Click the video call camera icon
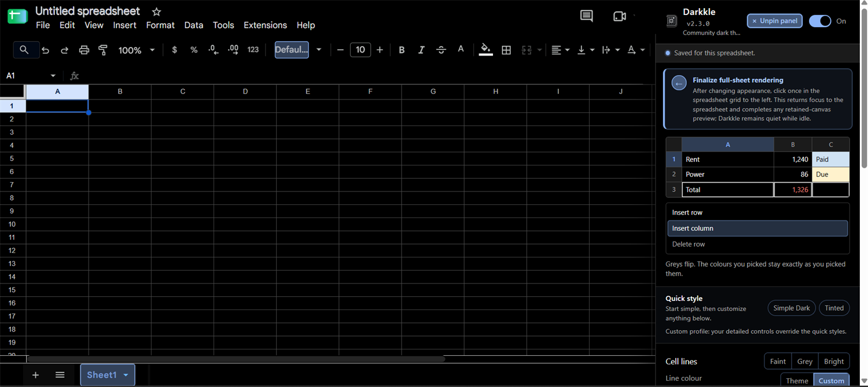The height and width of the screenshot is (387, 868). coord(620,16)
